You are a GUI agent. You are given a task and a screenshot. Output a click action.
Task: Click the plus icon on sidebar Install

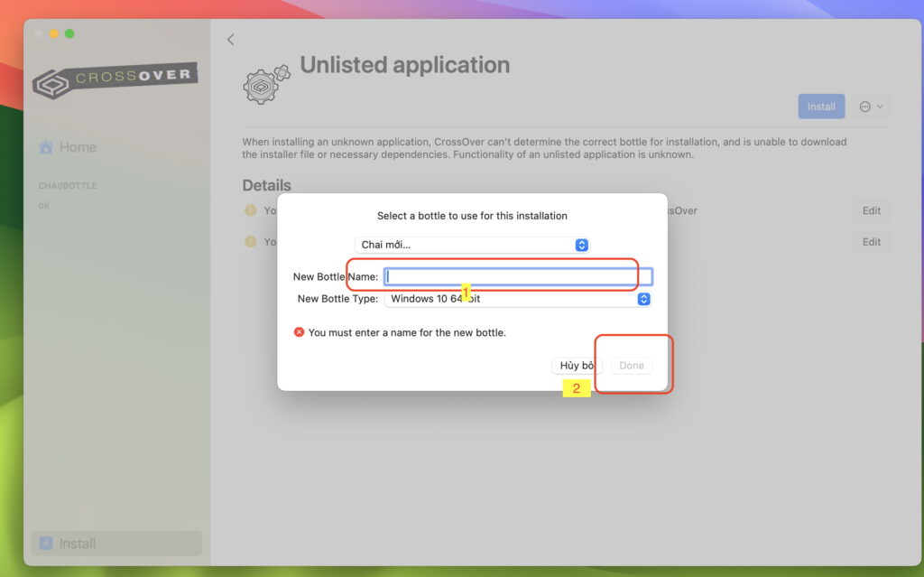tap(46, 544)
